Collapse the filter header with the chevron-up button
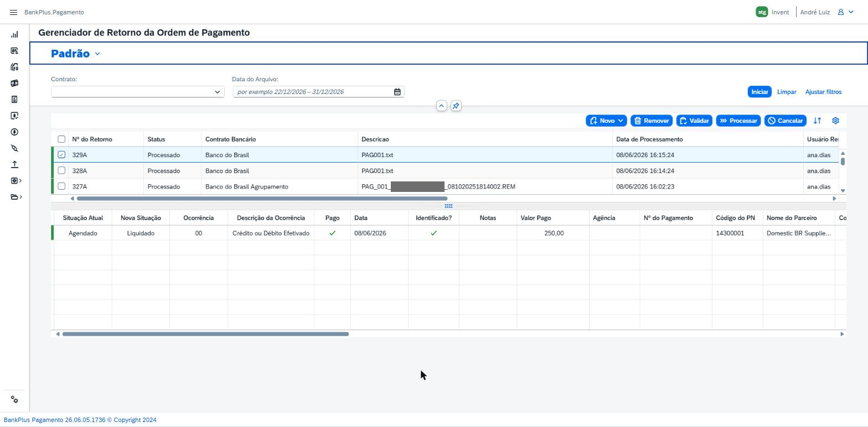The width and height of the screenshot is (868, 427). point(441,106)
